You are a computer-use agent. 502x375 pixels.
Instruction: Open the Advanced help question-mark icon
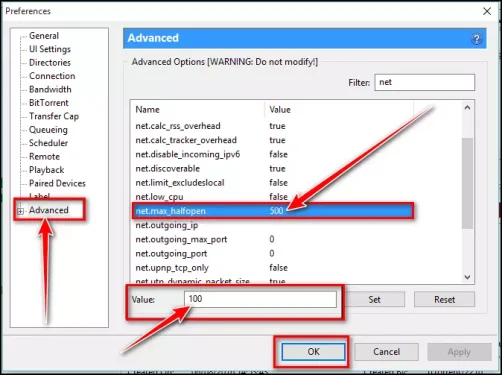(476, 39)
